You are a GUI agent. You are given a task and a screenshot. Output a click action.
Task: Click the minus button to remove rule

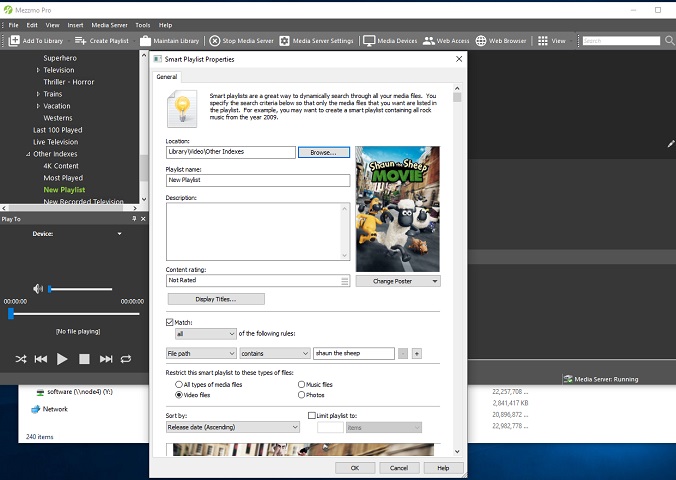pos(403,354)
